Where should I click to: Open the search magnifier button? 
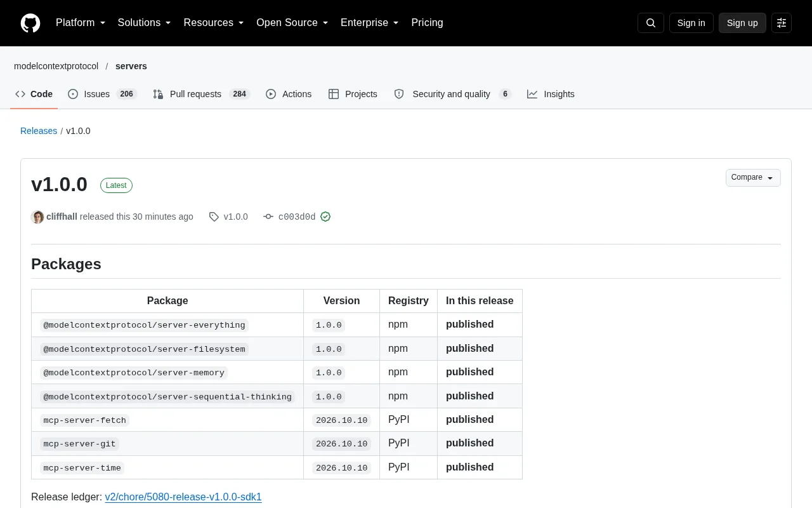tap(651, 23)
